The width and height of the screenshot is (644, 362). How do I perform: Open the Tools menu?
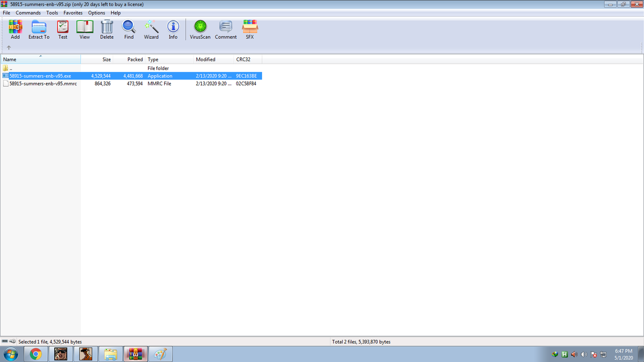click(x=52, y=13)
